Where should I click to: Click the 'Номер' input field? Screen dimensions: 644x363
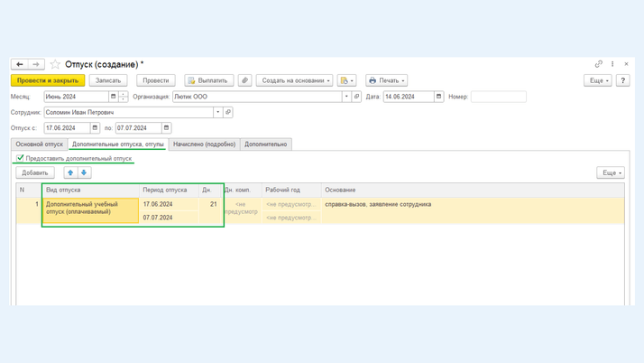point(498,97)
